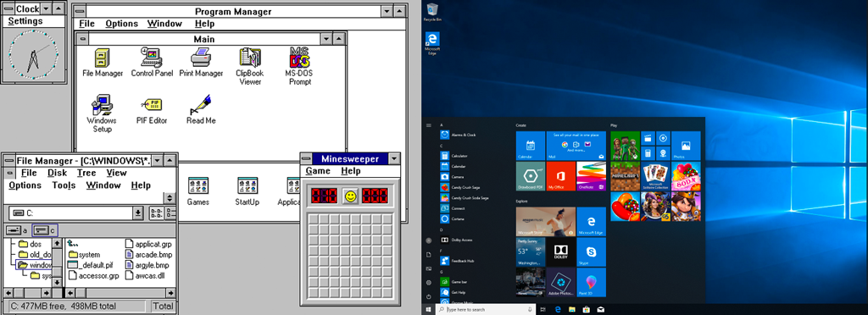The width and height of the screenshot is (868, 315).
Task: Click the Windows Start button
Action: pyautogui.click(x=428, y=309)
